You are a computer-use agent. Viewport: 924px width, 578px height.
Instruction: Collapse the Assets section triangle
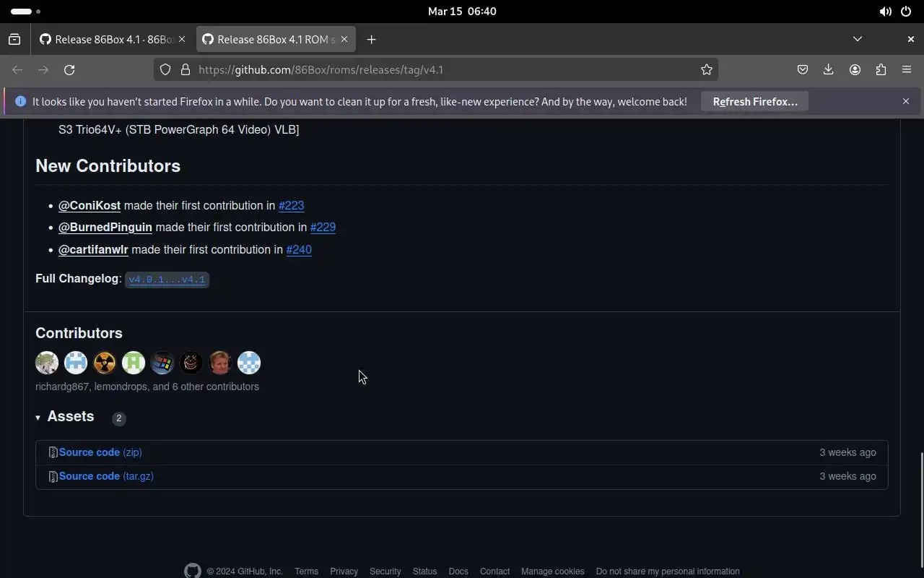click(x=38, y=418)
